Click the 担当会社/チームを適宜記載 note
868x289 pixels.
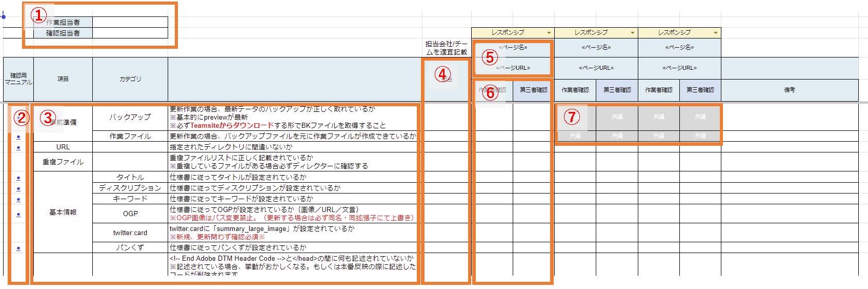tap(447, 48)
